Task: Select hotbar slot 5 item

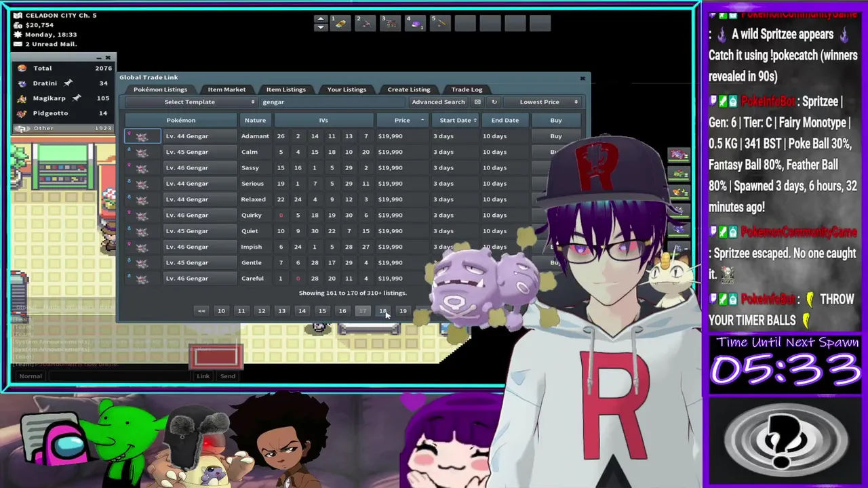Action: click(x=440, y=23)
